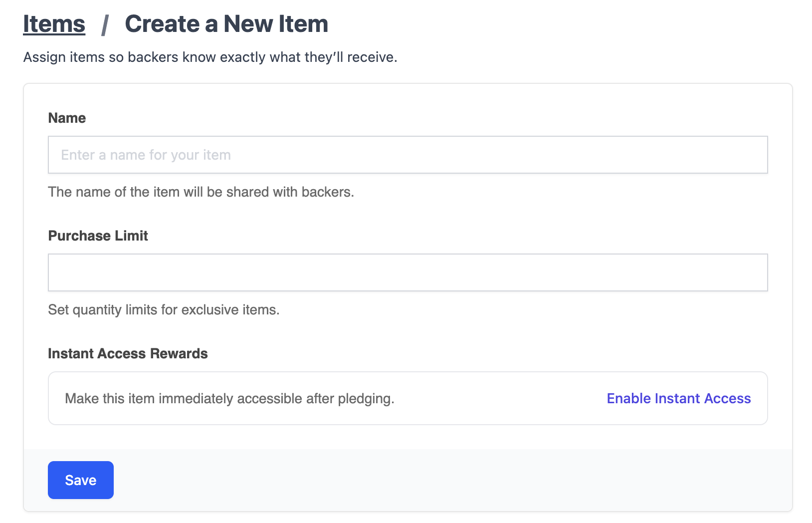Click the Enable Instant Access link
This screenshot has width=812, height=523.
[x=678, y=398]
